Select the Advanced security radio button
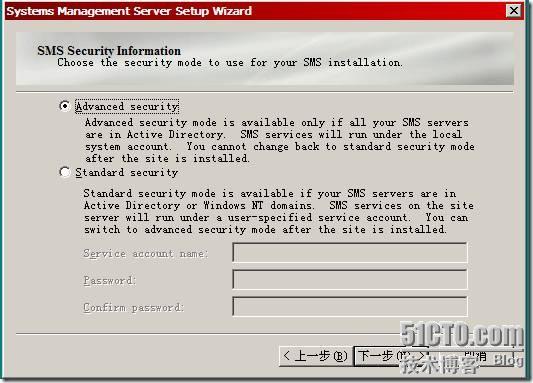Viewport: 533px width, 383px height. (65, 106)
